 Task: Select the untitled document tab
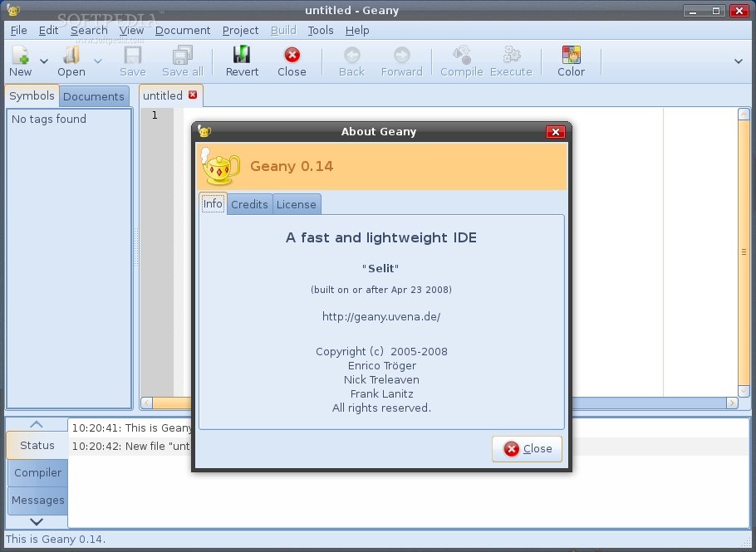pos(163,95)
